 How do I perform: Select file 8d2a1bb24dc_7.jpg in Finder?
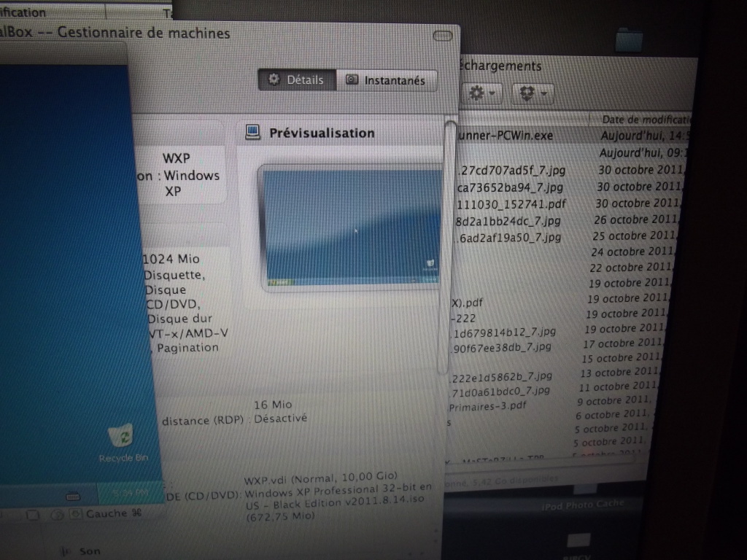coord(508,221)
